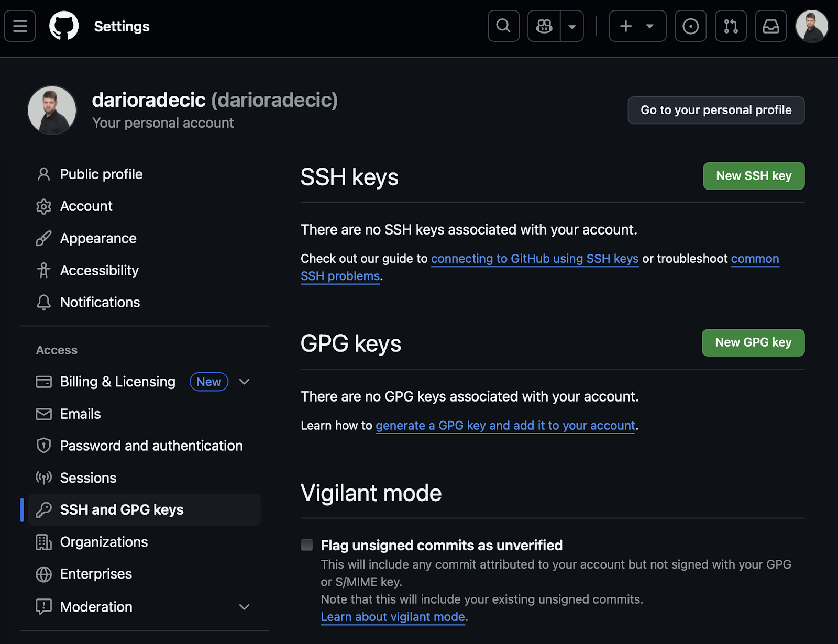Click the accessibility figure icon
Screen dimensions: 838x644
[44, 271]
